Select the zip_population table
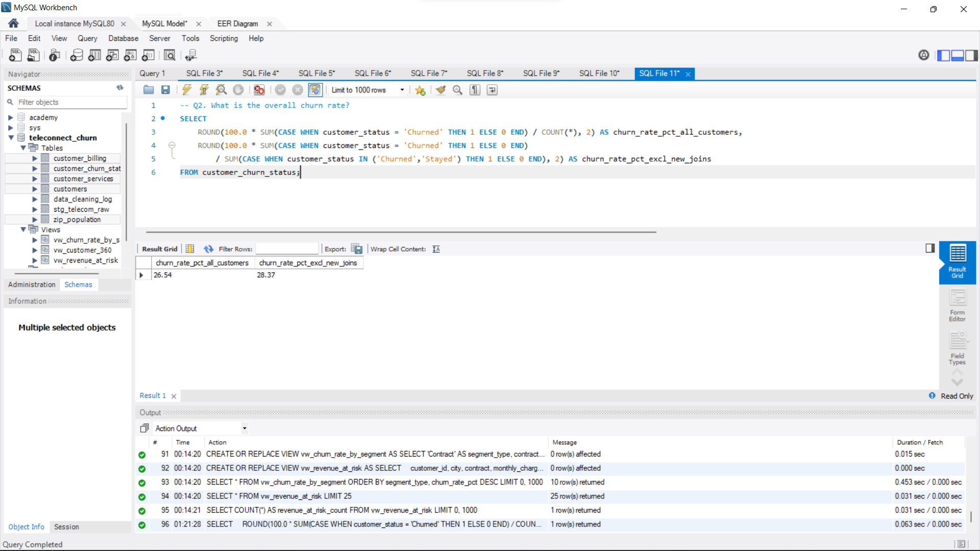This screenshot has height=551, width=980. pyautogui.click(x=77, y=219)
